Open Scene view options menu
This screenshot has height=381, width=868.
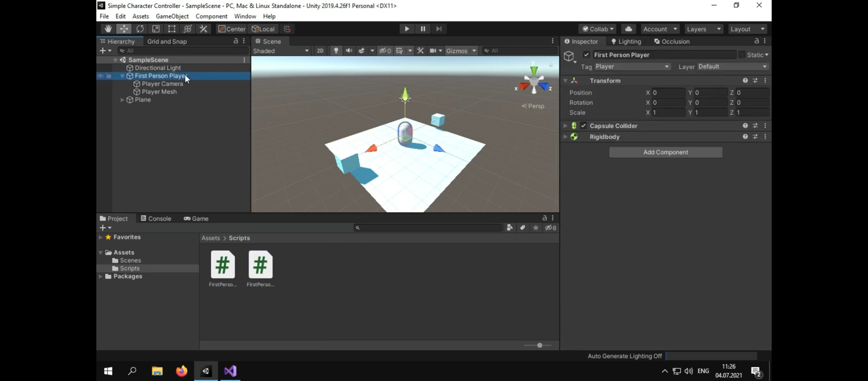point(553,41)
